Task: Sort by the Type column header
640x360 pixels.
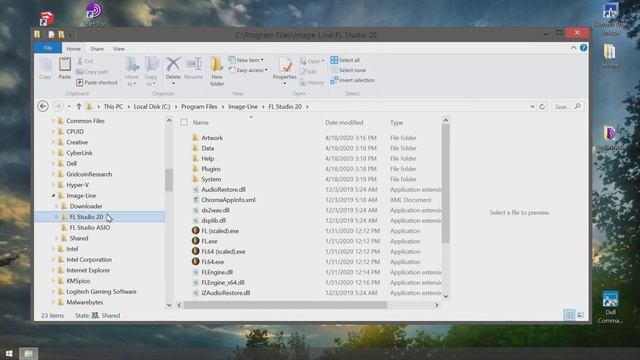Action: pos(396,122)
